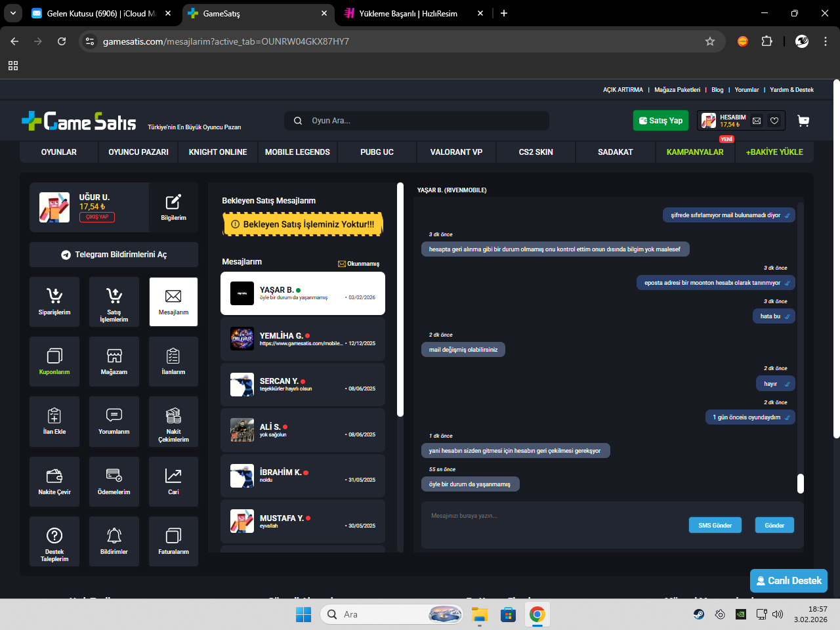
Task: Open the Yorumlarım comments tile
Action: tap(114, 421)
